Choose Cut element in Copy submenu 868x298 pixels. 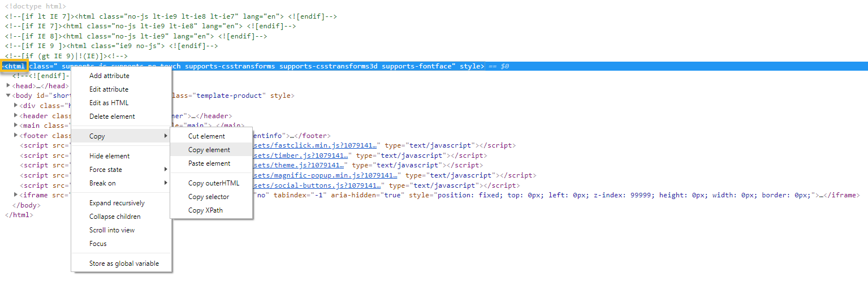click(x=211, y=136)
